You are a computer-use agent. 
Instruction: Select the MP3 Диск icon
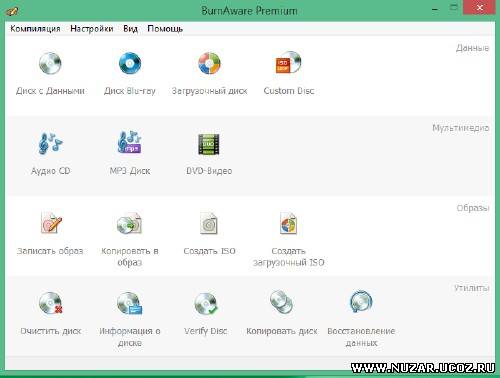130,142
